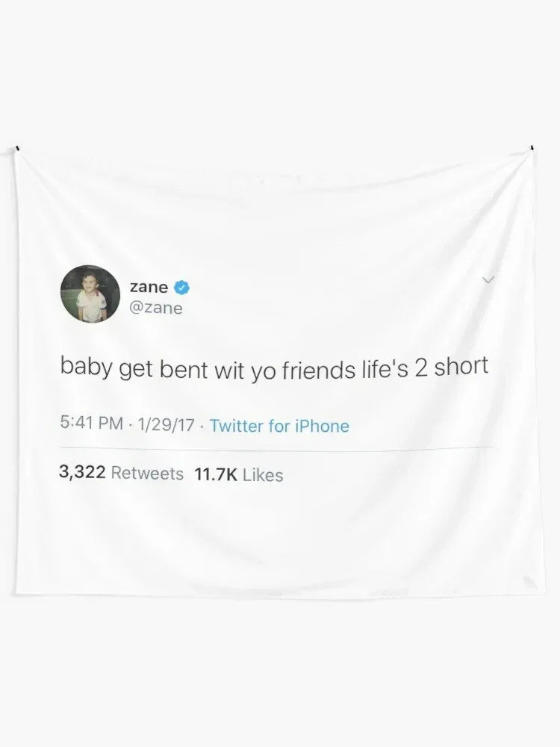Select the 1/29/17 tweet date

tap(167, 424)
